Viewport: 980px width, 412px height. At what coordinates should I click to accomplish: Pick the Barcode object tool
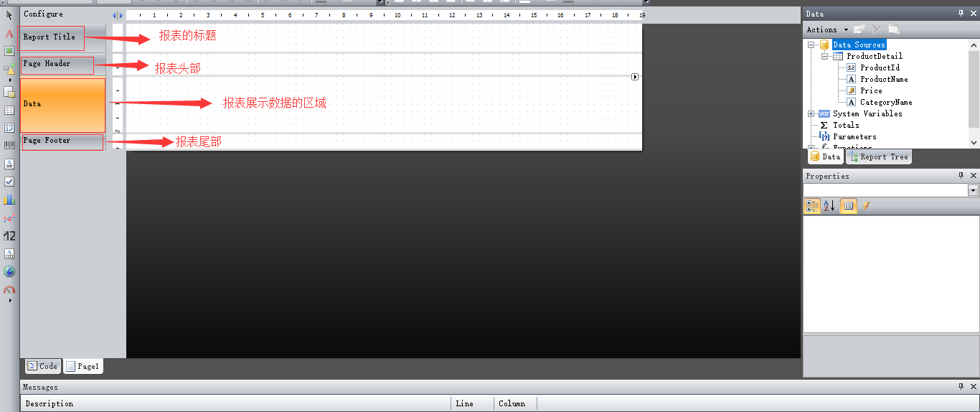tap(9, 146)
